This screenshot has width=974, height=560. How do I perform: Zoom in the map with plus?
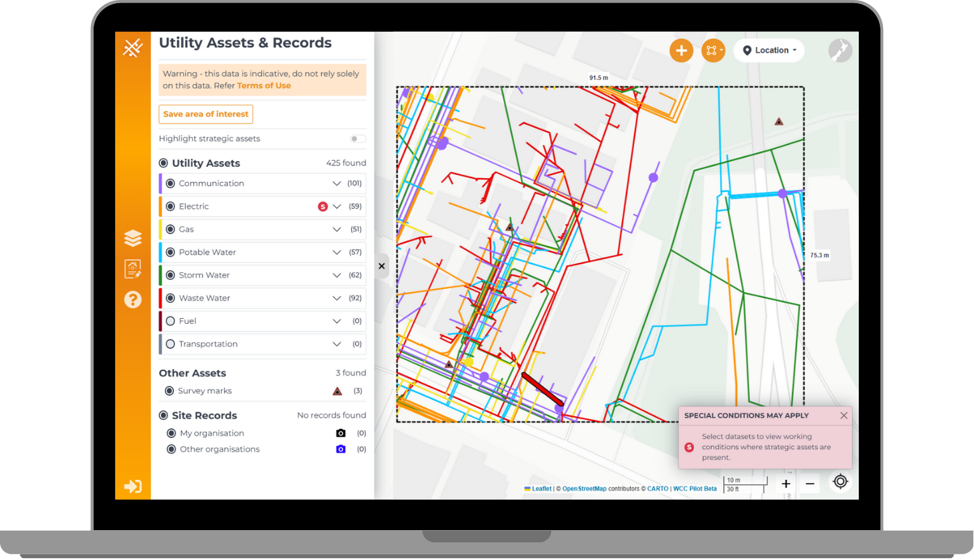coord(786,484)
